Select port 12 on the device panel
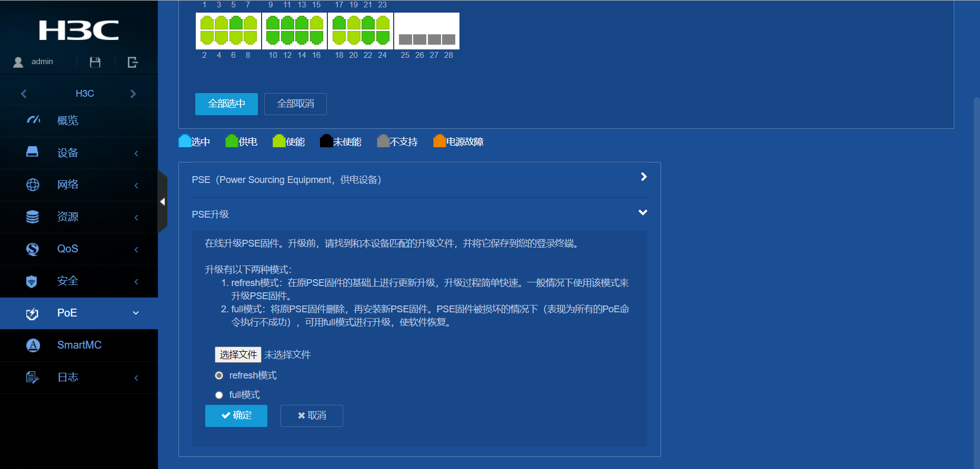Screen dimensions: 980x469 [287, 37]
